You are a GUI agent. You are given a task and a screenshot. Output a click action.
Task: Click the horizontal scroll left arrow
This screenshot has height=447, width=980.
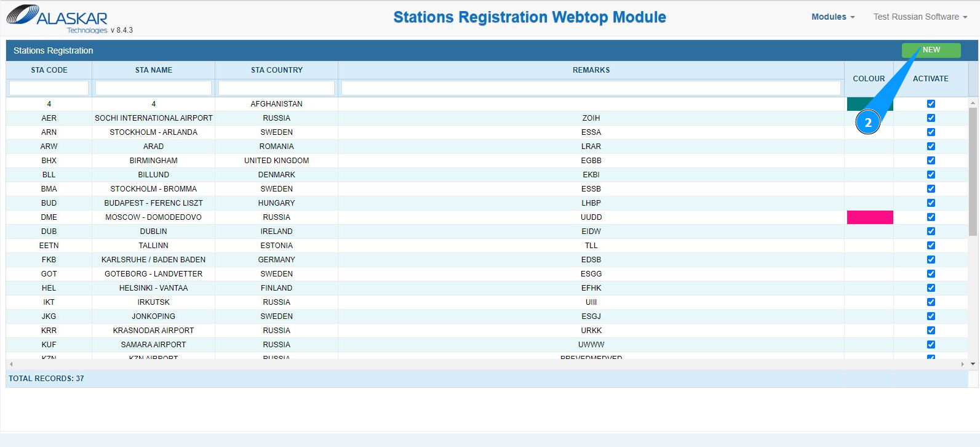pos(11,364)
